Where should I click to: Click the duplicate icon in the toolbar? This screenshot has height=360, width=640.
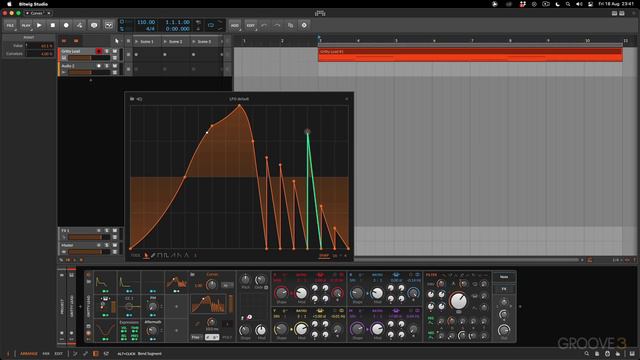(x=291, y=25)
